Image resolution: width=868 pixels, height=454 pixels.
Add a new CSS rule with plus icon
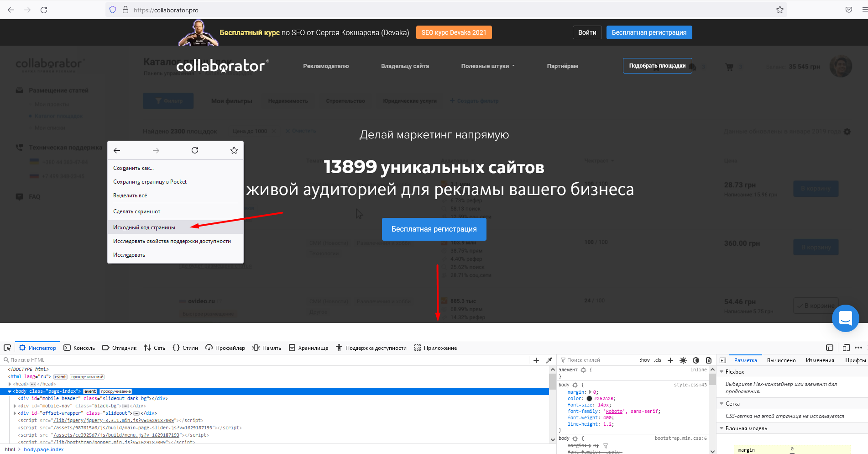(x=670, y=360)
